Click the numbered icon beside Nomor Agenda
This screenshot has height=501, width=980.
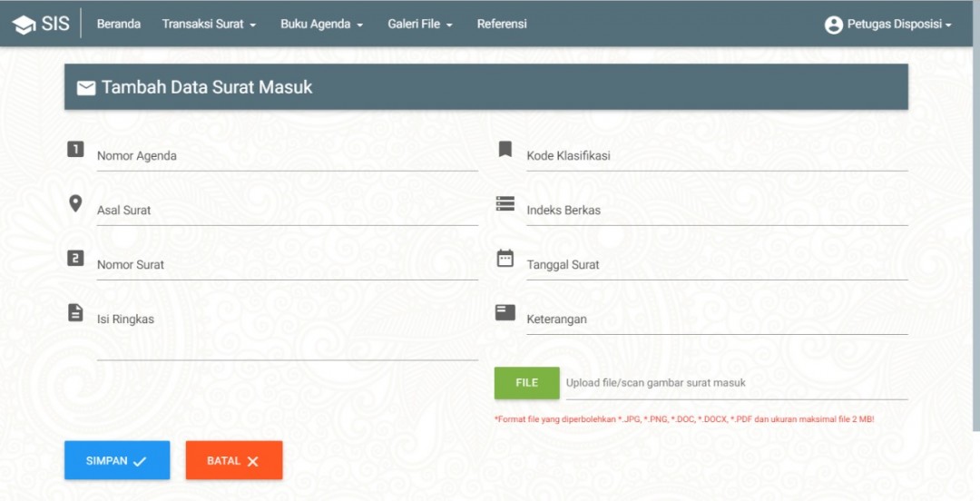[76, 149]
